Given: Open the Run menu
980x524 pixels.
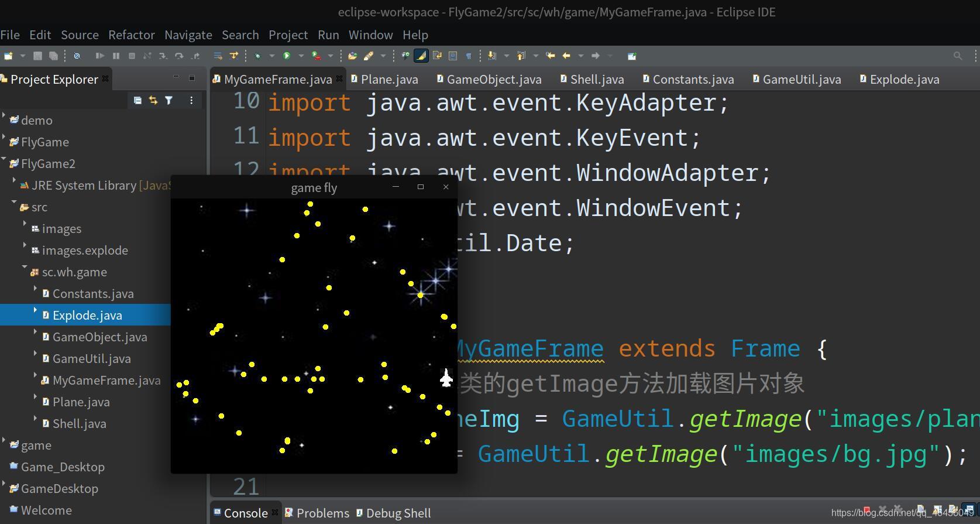Looking at the screenshot, I should pos(328,35).
